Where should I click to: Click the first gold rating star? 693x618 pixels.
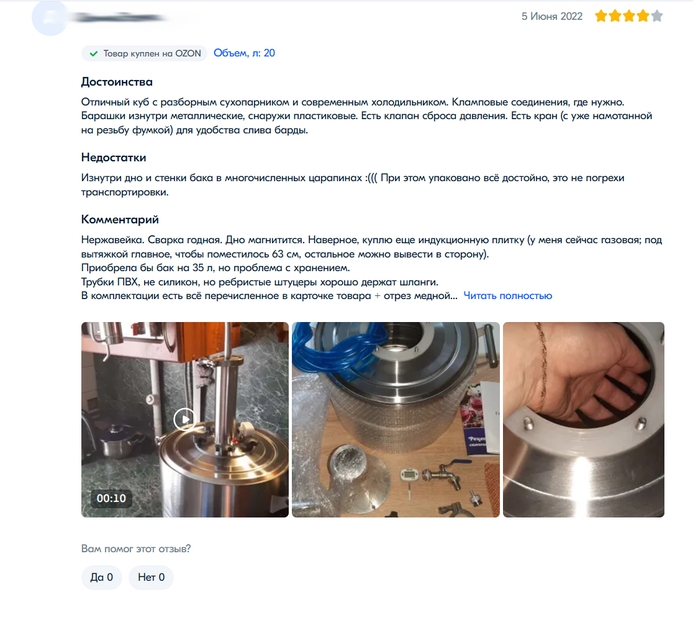tap(601, 16)
